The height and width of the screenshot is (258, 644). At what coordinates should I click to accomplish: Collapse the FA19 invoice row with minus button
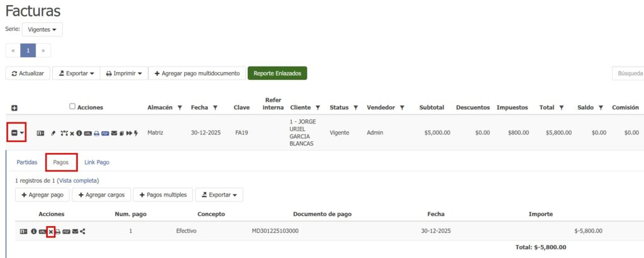15,133
